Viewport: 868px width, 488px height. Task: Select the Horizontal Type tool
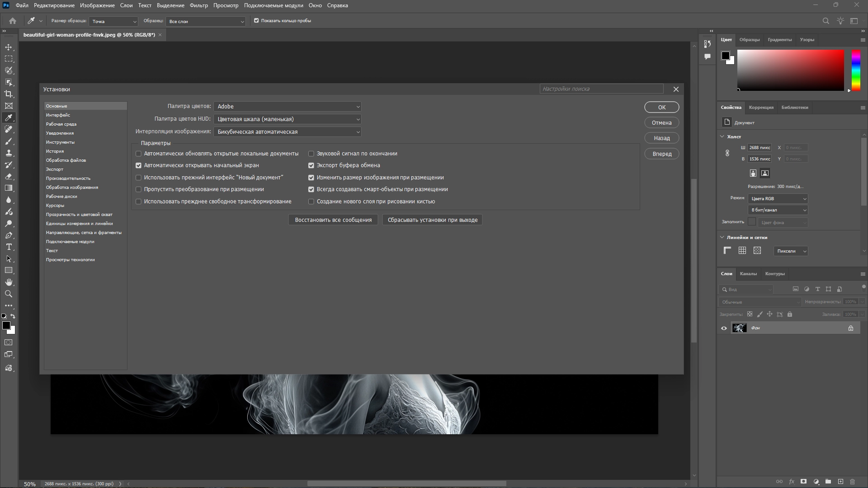pos(9,247)
